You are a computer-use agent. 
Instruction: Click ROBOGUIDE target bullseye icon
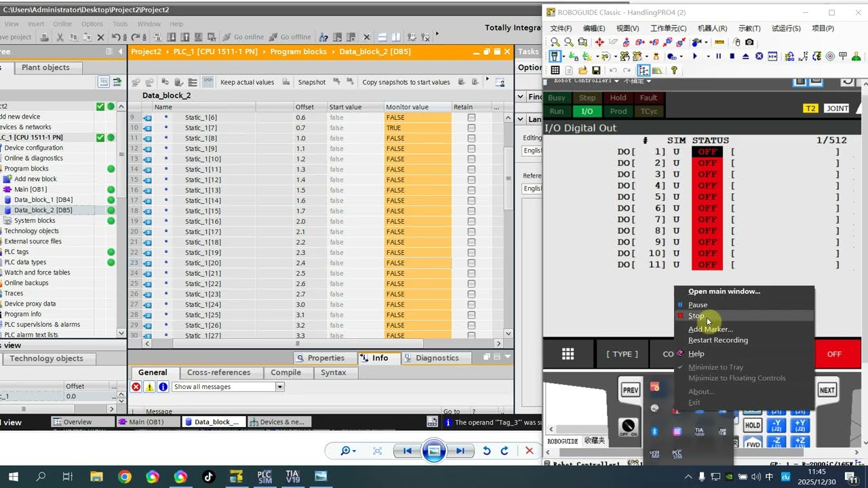coord(829,56)
